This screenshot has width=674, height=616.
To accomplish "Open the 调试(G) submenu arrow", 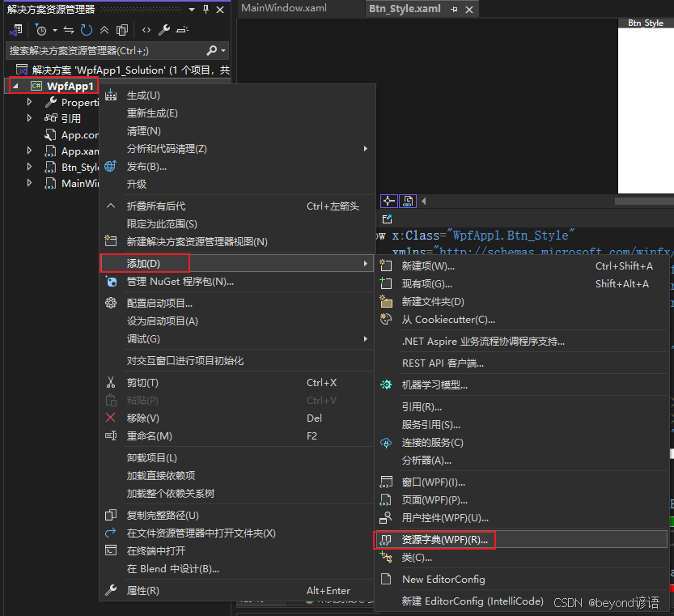I will 366,338.
